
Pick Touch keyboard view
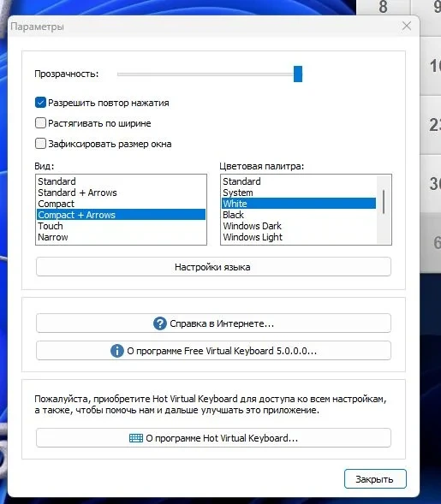click(x=121, y=226)
